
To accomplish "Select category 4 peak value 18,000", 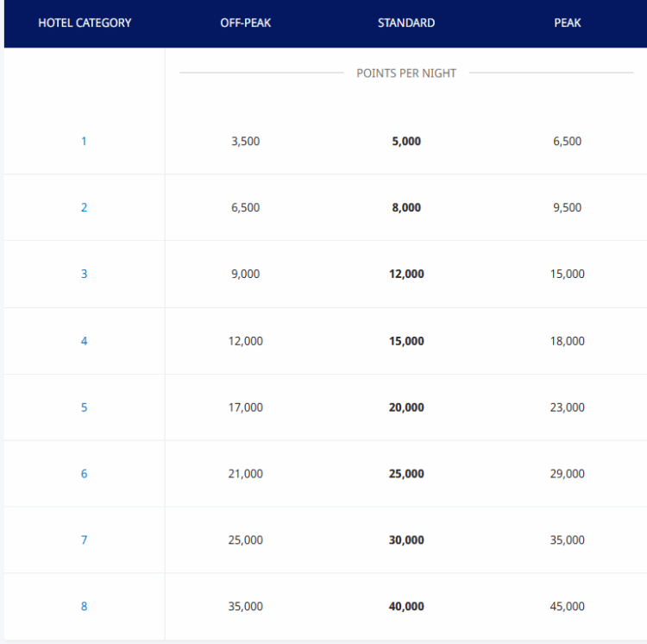I will tap(568, 341).
